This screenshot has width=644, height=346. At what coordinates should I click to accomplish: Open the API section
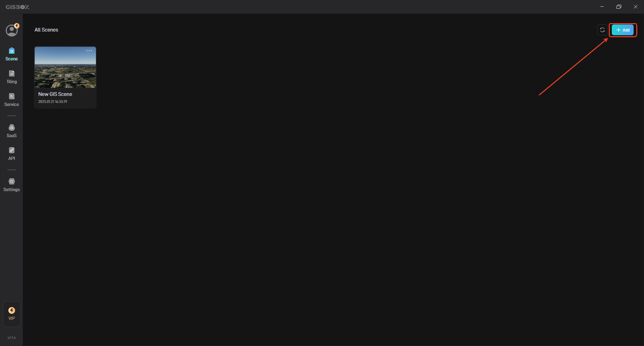tap(11, 154)
